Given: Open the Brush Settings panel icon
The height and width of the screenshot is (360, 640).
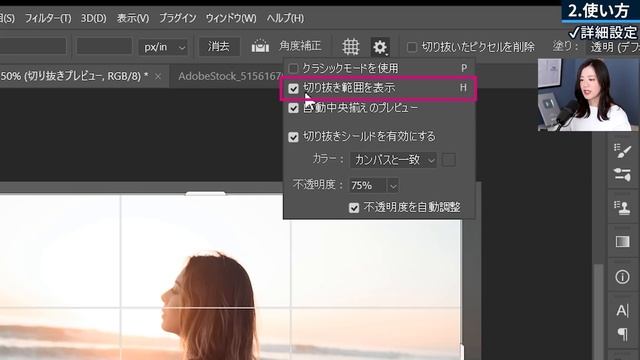Looking at the screenshot, I should [622, 151].
